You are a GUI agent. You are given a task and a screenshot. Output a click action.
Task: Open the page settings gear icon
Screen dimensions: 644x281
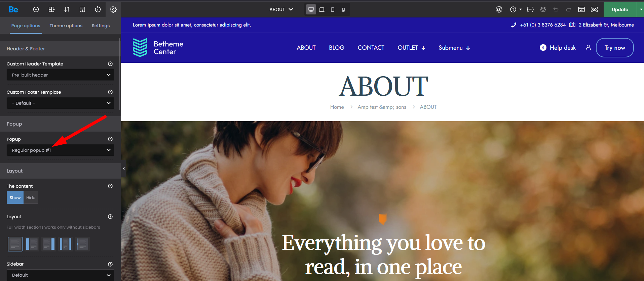[x=113, y=9]
